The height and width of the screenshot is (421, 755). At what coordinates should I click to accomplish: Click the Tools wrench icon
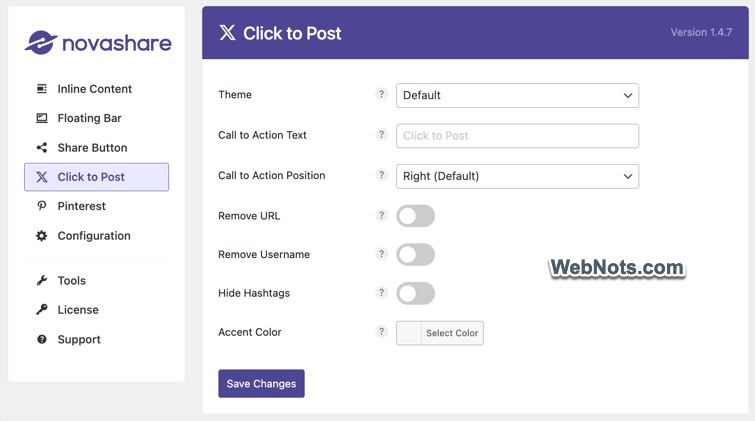(x=42, y=281)
